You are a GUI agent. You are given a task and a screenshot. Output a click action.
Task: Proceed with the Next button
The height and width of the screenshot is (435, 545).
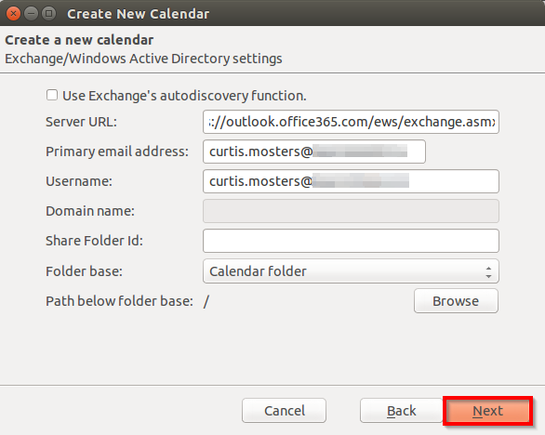[488, 411]
